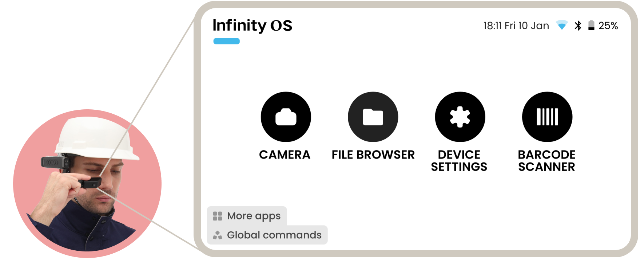Start the Barcode Scanner icon
This screenshot has height=258, width=644.
(547, 117)
